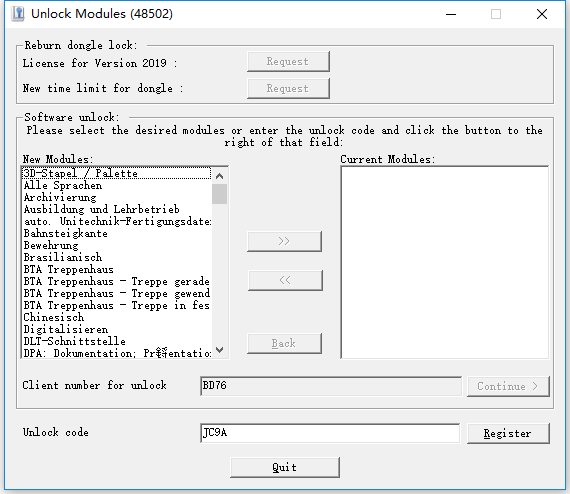Click the scroll down arrow in New Modules
Viewport: 570px width, 494px height.
219,350
